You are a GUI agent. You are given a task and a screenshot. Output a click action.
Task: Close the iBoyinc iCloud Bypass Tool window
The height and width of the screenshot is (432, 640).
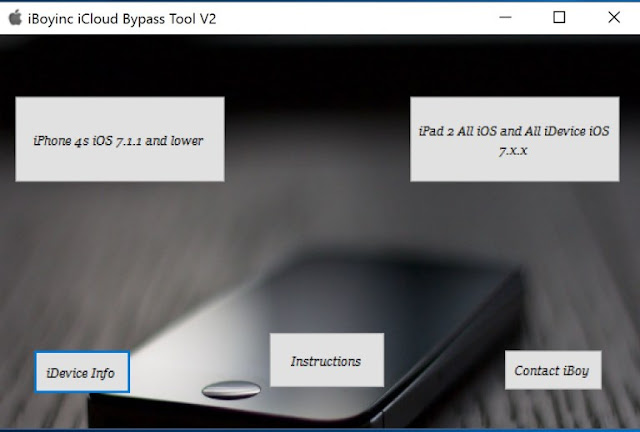(614, 18)
